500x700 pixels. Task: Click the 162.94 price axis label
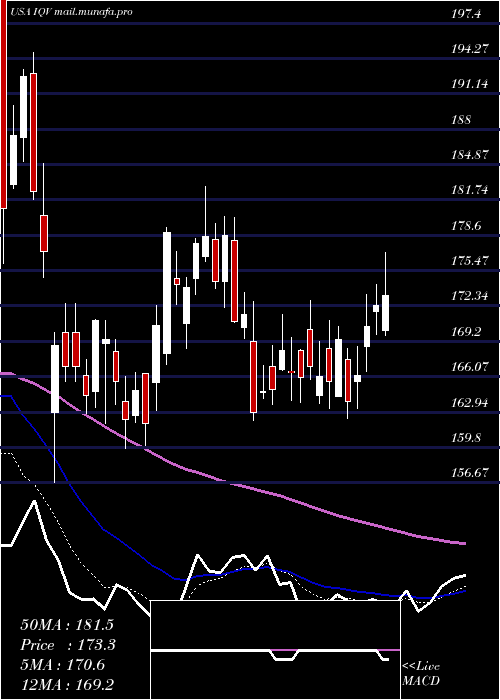[470, 403]
